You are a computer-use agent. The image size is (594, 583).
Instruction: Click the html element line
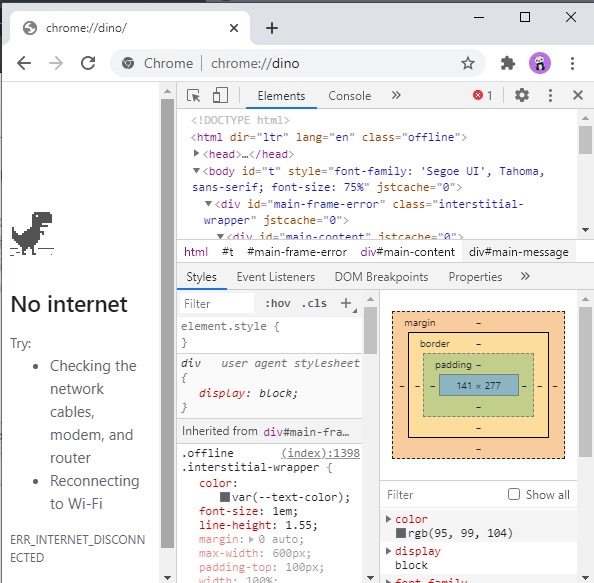(328, 137)
